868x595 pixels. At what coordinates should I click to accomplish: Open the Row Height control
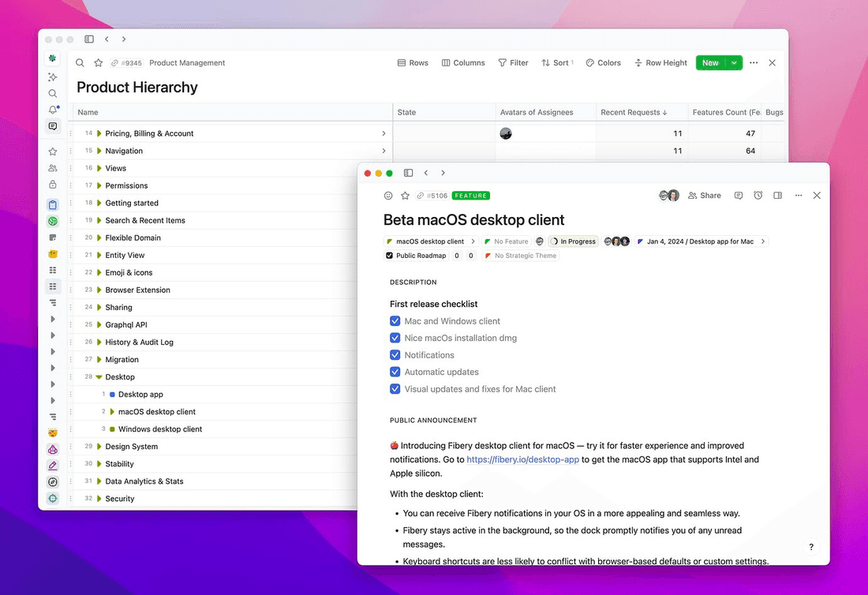tap(660, 62)
